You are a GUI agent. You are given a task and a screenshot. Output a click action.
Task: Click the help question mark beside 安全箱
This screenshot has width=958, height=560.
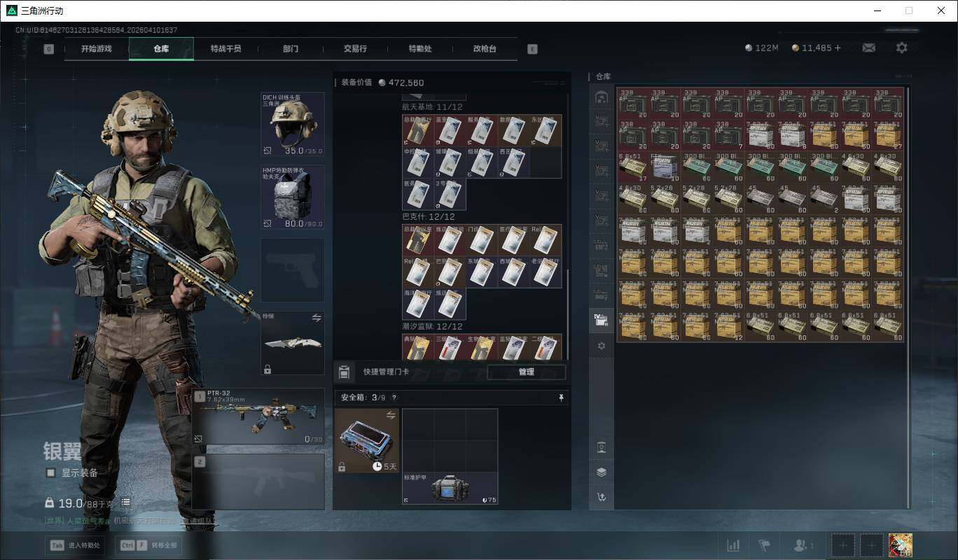394,398
